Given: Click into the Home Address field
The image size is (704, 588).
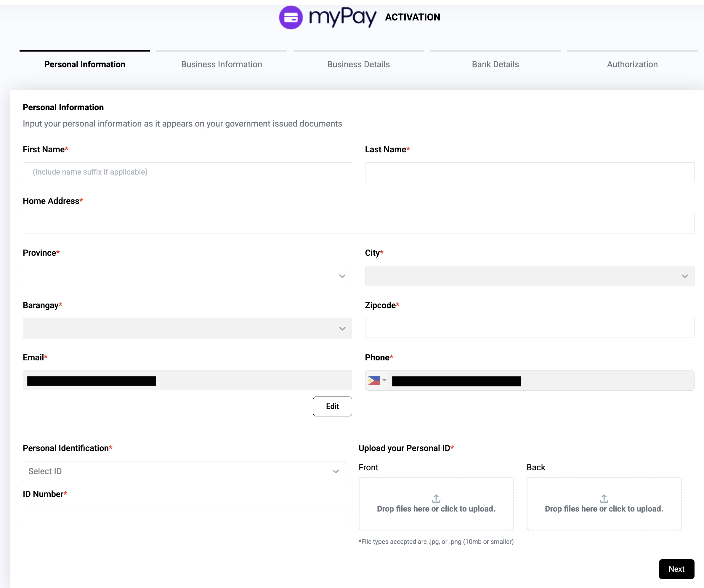Looking at the screenshot, I should pos(358,224).
